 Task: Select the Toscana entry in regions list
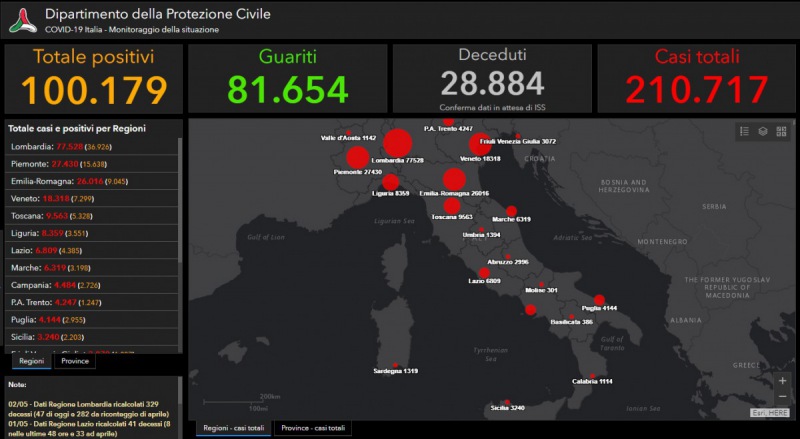click(x=92, y=216)
